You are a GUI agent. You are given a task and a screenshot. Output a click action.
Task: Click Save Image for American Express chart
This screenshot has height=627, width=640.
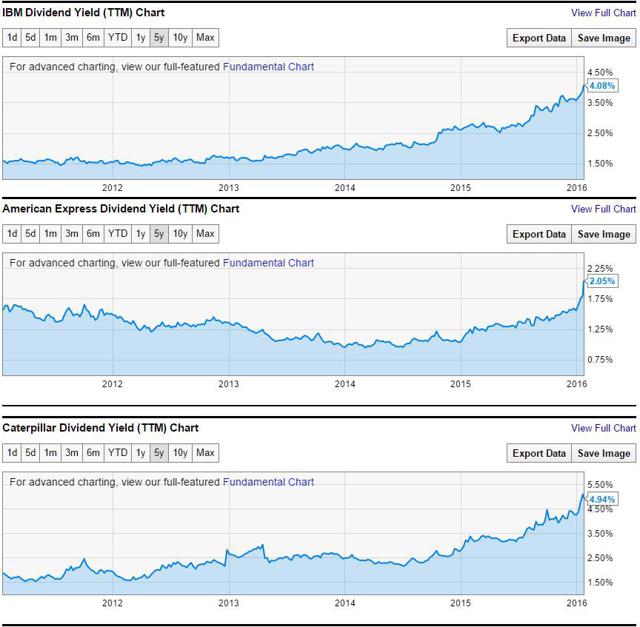(604, 234)
